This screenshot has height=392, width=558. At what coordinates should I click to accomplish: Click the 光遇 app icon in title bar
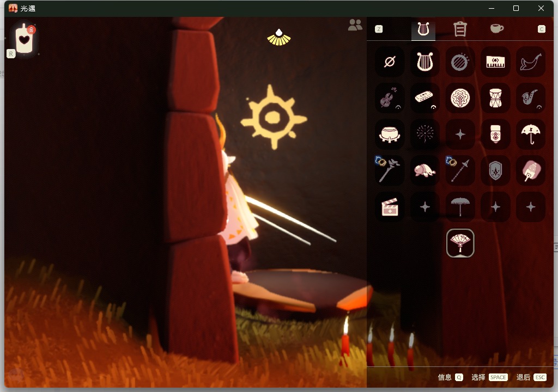coord(13,8)
